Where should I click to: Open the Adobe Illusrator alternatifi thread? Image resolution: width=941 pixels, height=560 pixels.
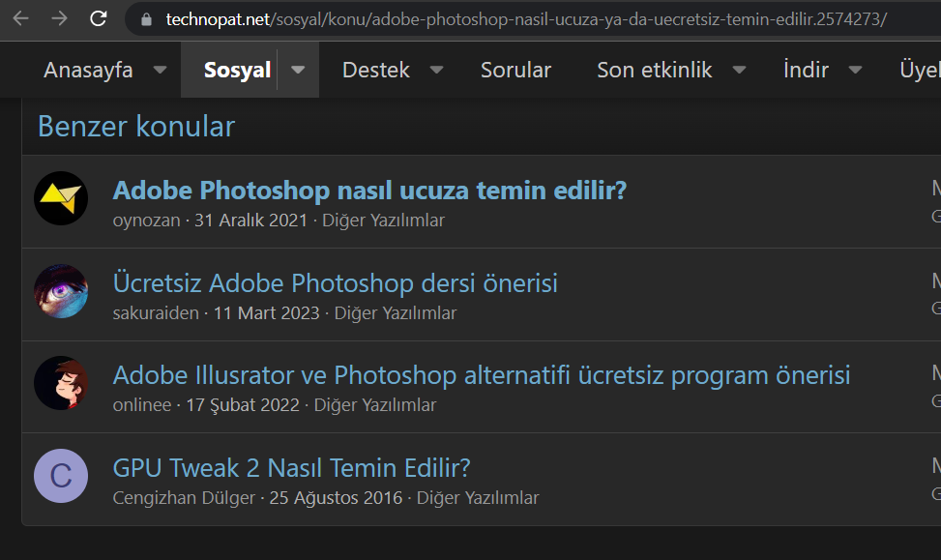point(481,375)
